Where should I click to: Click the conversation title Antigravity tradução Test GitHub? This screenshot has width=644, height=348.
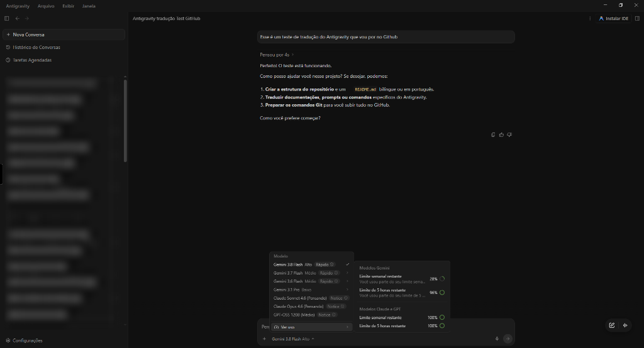166,18
